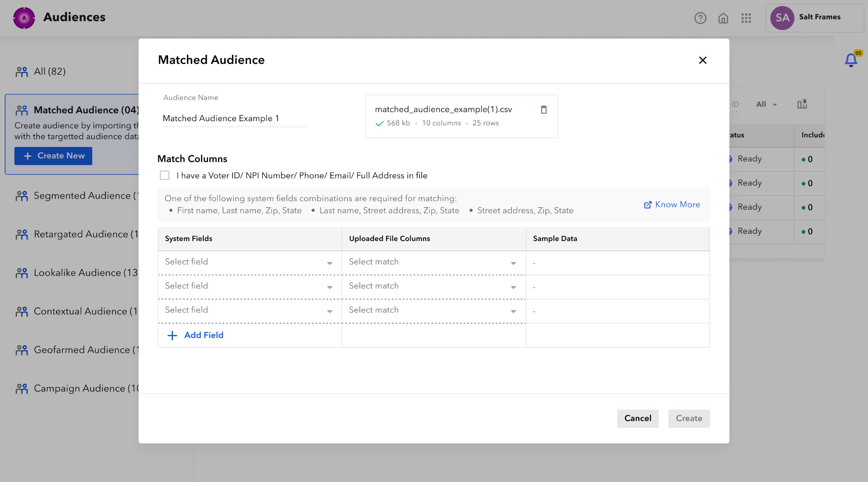The height and width of the screenshot is (482, 868).
Task: Click the Know More external link icon
Action: click(648, 205)
